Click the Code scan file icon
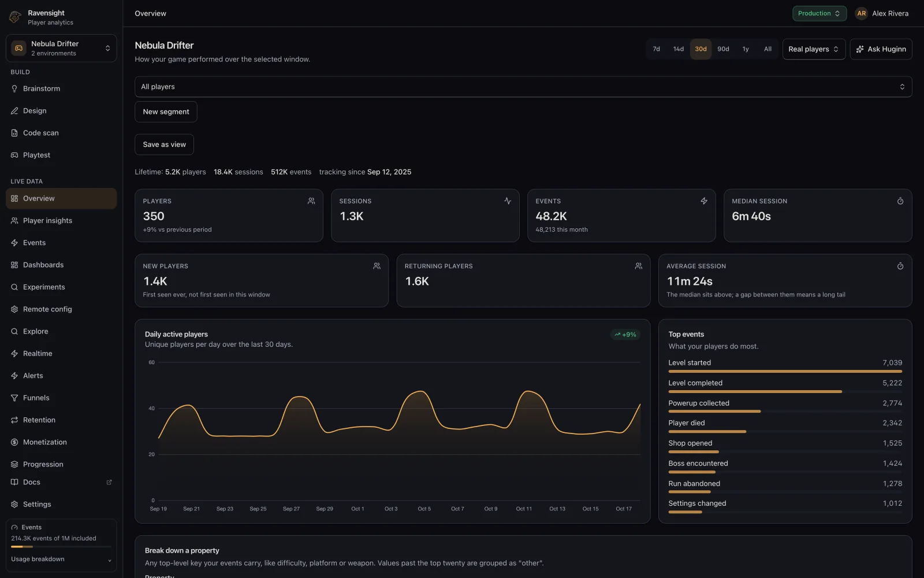This screenshot has width=924, height=578. [14, 133]
